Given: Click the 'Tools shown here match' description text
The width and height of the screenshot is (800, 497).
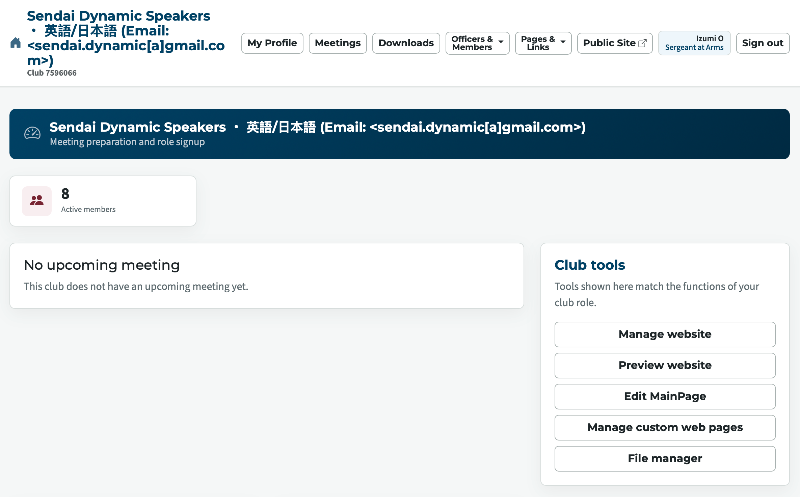Looking at the screenshot, I should coord(657,294).
